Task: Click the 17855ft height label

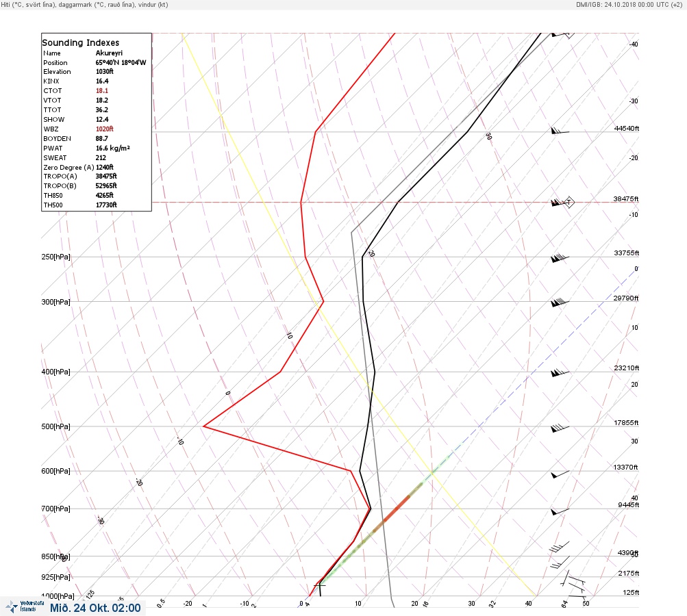Action: pos(627,422)
